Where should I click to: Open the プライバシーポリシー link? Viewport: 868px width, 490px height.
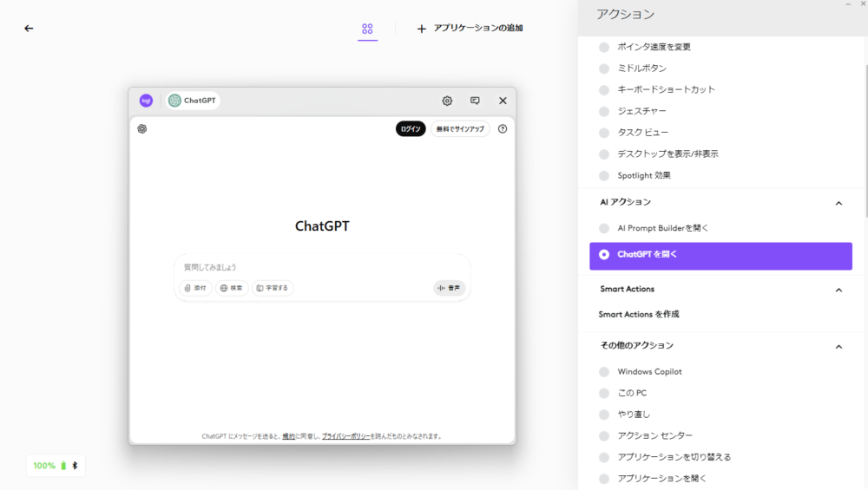coord(346,436)
